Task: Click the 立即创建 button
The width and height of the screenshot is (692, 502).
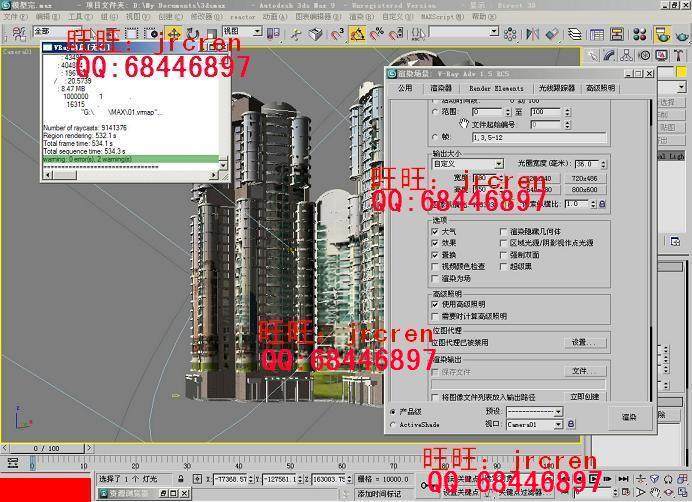Action: tap(584, 396)
